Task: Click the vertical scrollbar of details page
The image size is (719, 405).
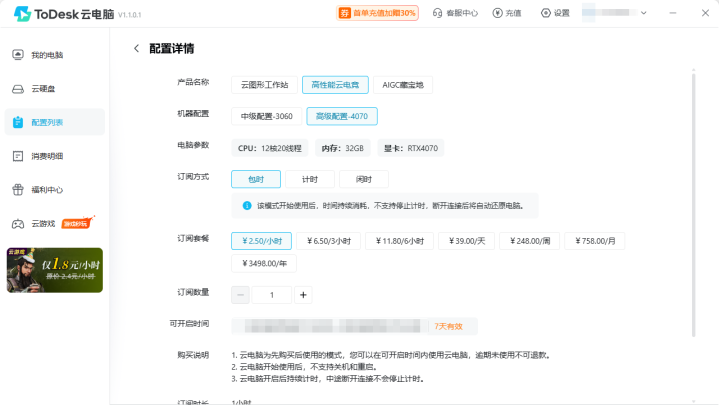Action: point(693,204)
